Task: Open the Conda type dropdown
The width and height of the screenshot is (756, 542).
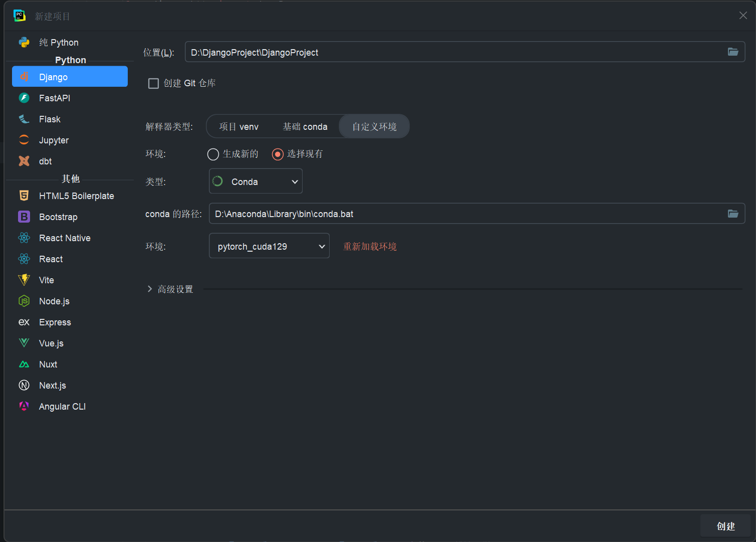Action: tap(256, 181)
